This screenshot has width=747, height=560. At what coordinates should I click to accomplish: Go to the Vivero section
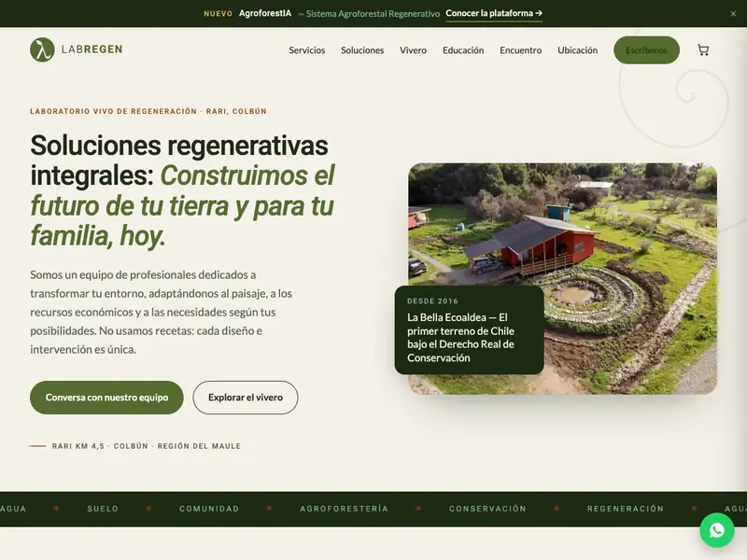point(413,50)
